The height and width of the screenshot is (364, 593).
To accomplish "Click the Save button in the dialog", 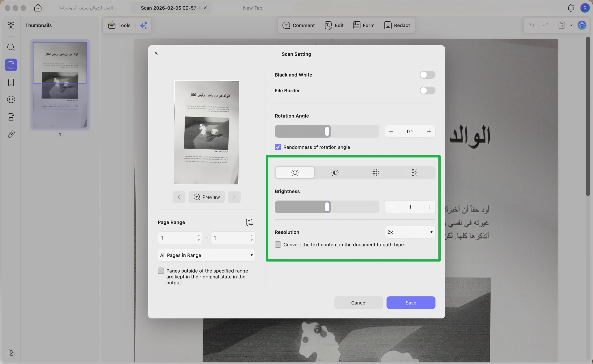I will [411, 303].
